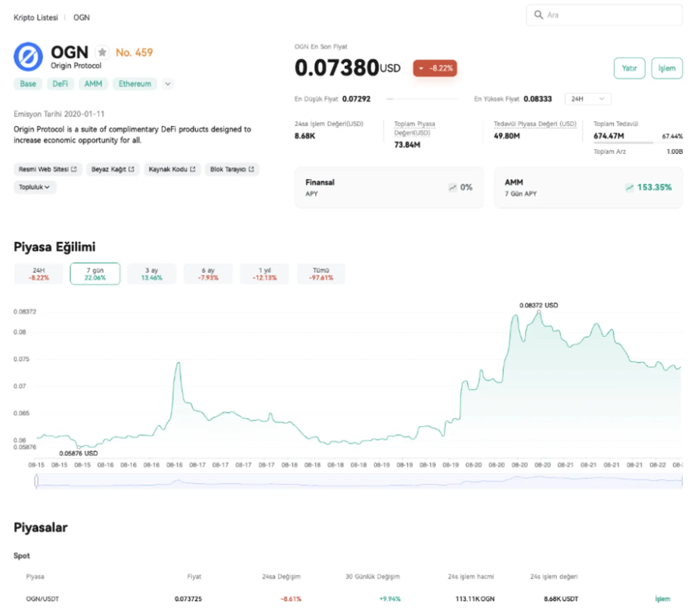This screenshot has height=616, width=692.
Task: Select the DeFi tag
Action: (x=60, y=83)
